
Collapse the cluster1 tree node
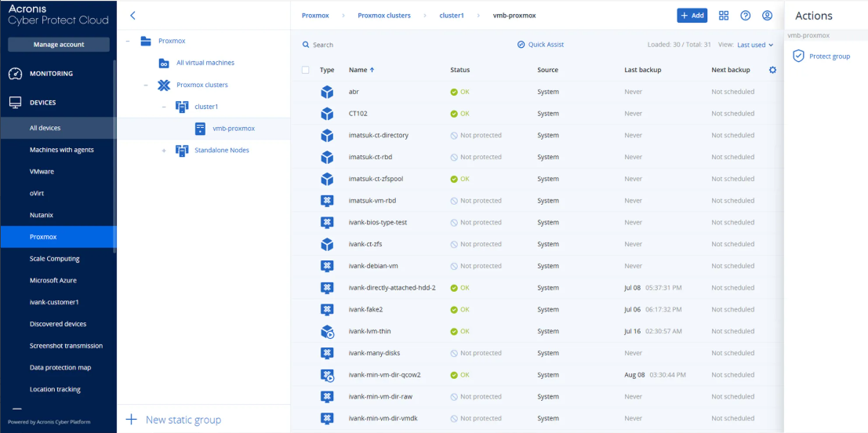pos(164,107)
